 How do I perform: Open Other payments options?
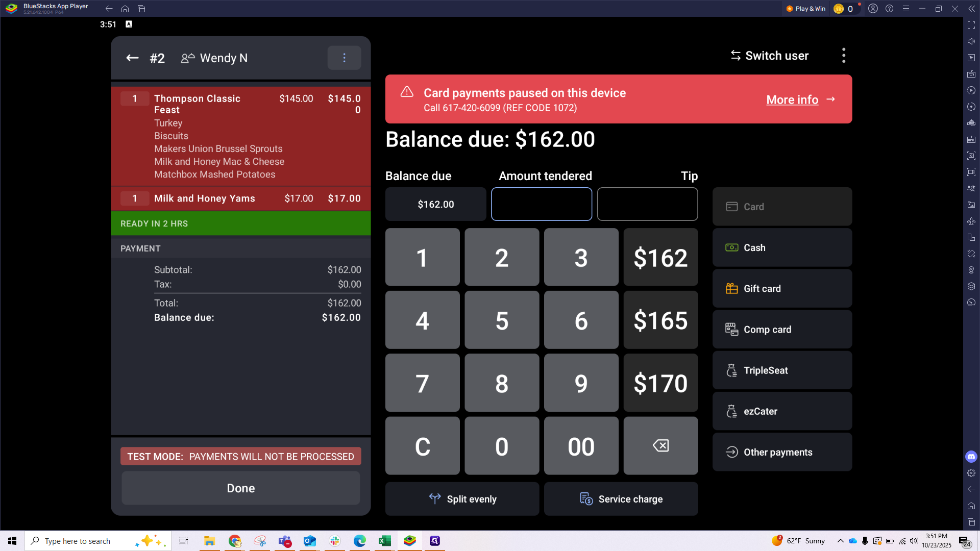(782, 452)
